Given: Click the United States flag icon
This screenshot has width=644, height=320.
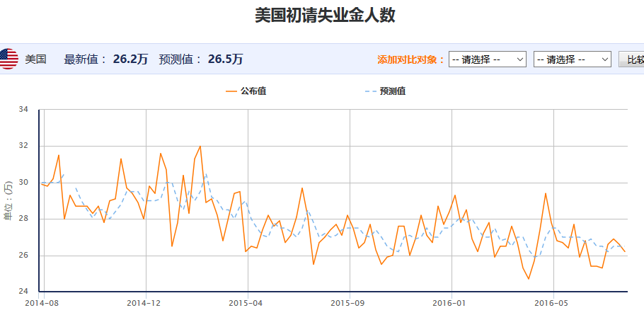Looking at the screenshot, I should pyautogui.click(x=8, y=59).
